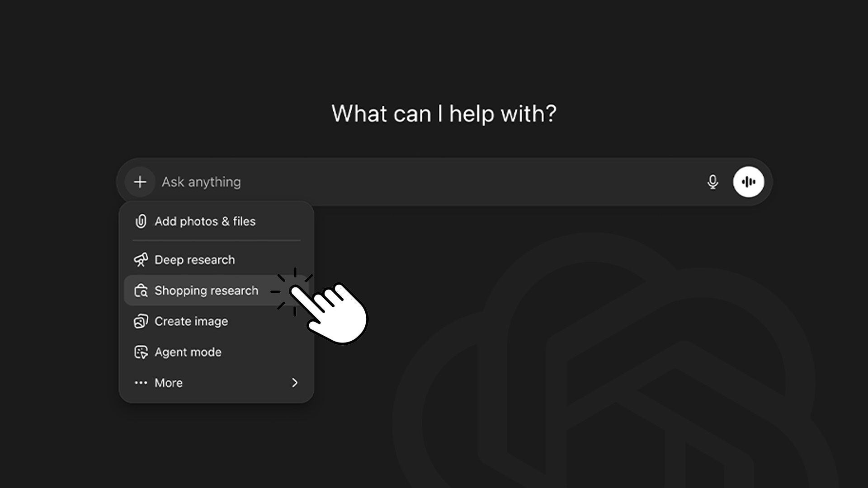Choose Add photos & files label

point(205,221)
